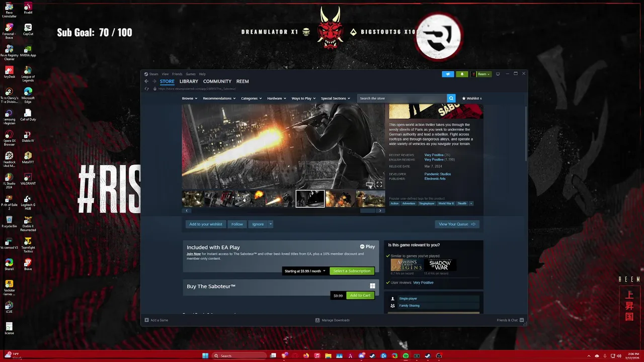Open the Friends menu
This screenshot has height=362, width=644.
[177, 74]
